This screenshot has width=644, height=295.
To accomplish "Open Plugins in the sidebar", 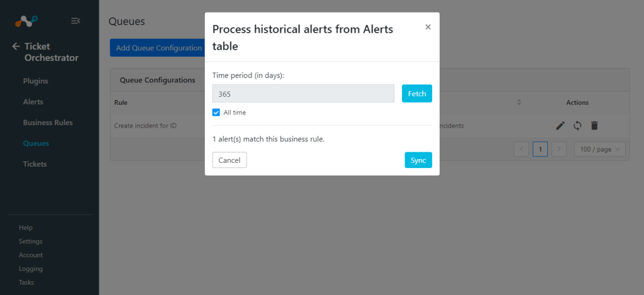I will click(x=35, y=81).
